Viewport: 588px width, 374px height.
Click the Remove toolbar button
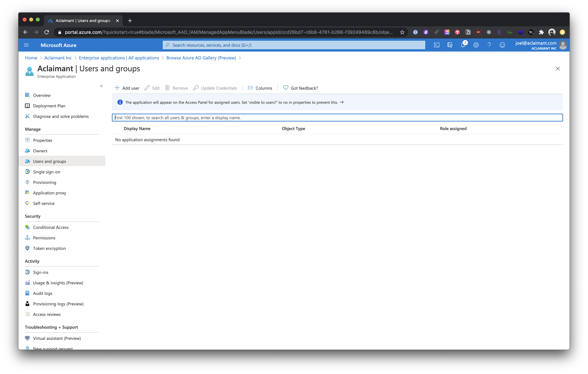coord(177,88)
